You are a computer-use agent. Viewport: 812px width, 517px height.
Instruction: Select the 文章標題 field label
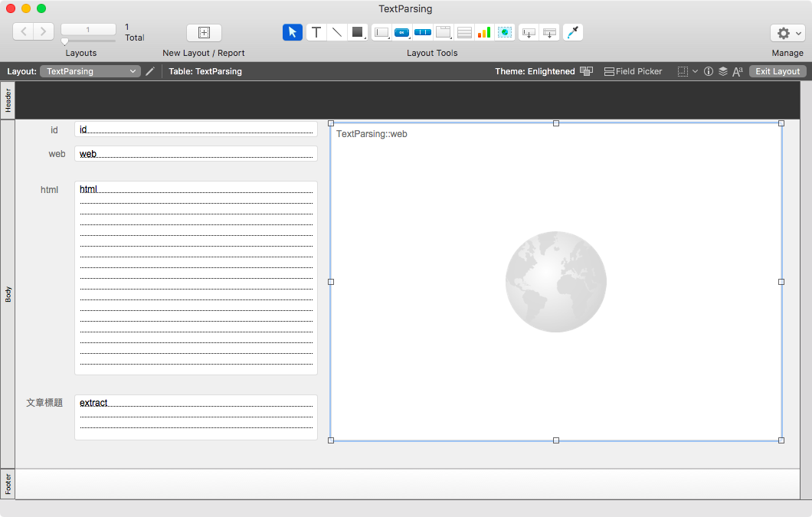click(x=44, y=403)
